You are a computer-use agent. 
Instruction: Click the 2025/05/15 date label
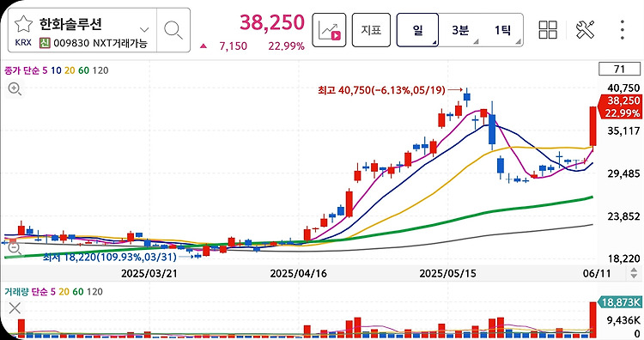447,273
